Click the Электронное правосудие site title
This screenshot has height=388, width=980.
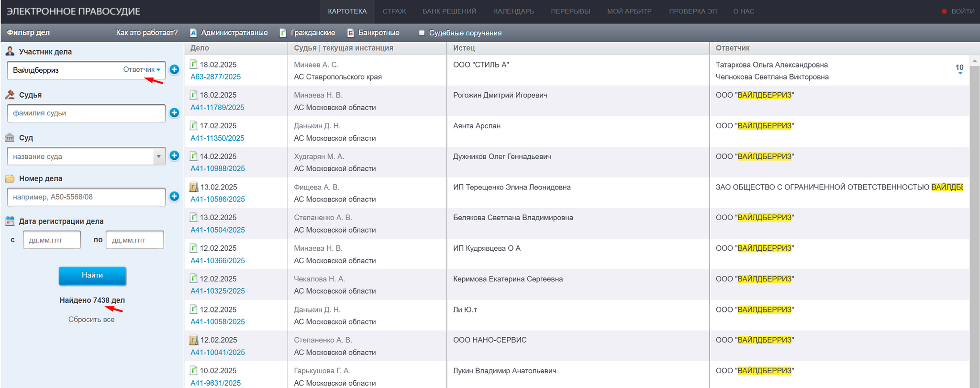click(x=74, y=11)
